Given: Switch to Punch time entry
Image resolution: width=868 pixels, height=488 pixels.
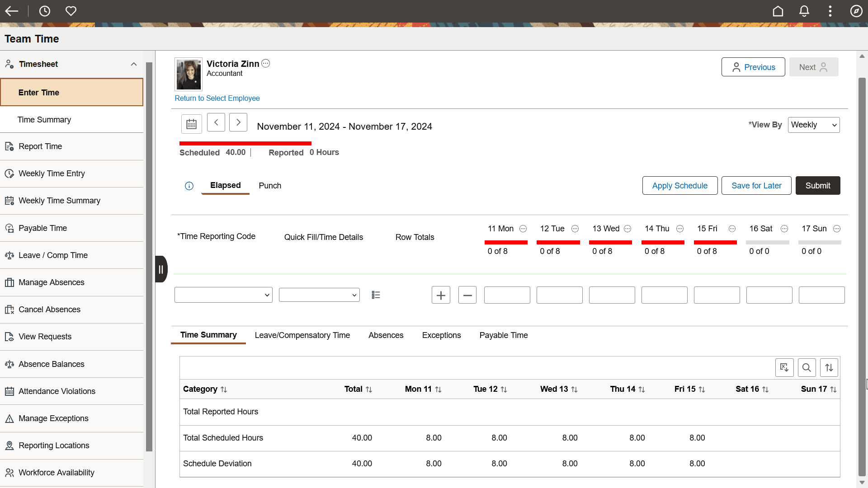Looking at the screenshot, I should (x=270, y=186).
